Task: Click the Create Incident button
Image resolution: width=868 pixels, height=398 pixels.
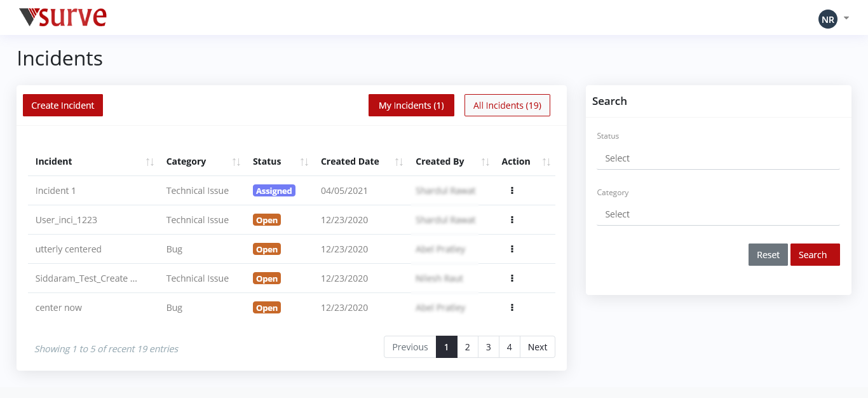Action: (63, 106)
